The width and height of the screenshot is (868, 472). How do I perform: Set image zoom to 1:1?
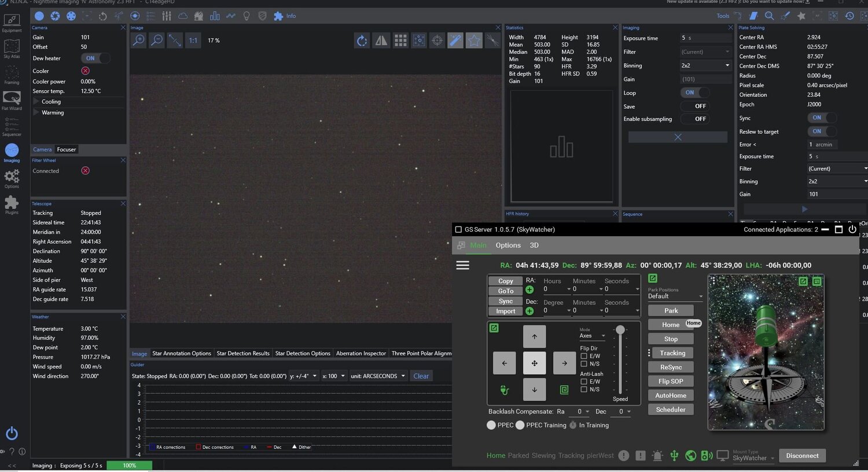pyautogui.click(x=193, y=41)
